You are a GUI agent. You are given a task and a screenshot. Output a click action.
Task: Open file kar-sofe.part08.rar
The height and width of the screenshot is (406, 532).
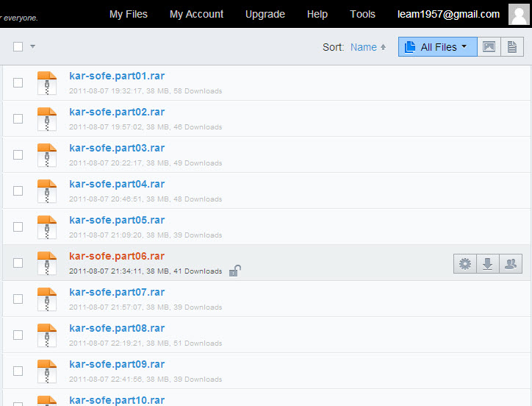(117, 328)
